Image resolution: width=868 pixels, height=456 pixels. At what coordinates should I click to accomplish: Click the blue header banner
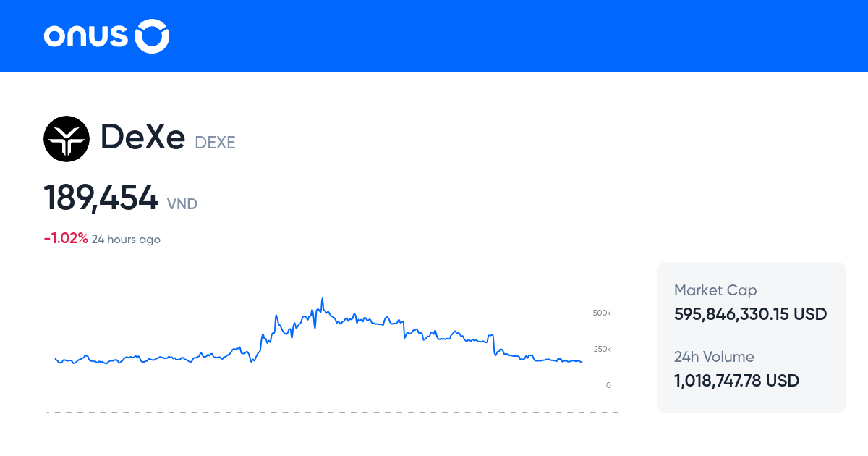[x=434, y=36]
